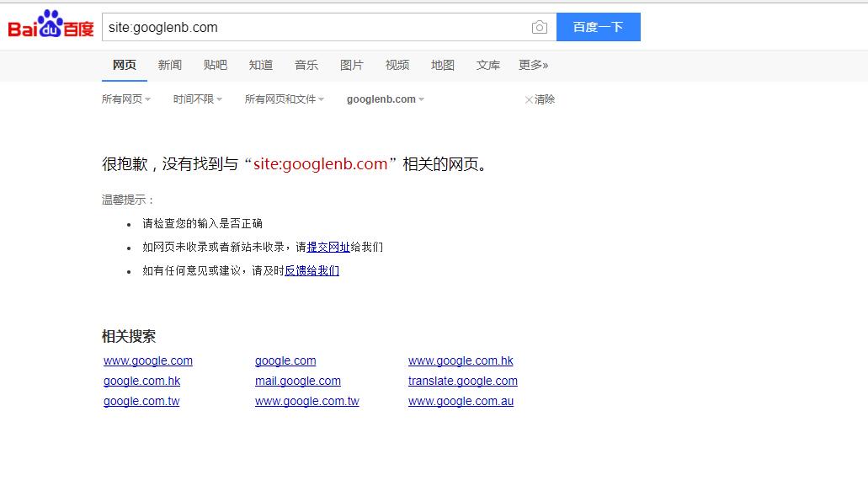The image size is (868, 491).
Task: Open the 文库 tab
Action: coord(487,66)
